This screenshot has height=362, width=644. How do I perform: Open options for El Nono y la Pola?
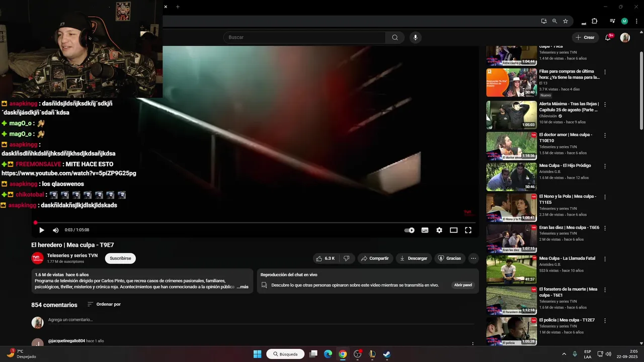605,197
